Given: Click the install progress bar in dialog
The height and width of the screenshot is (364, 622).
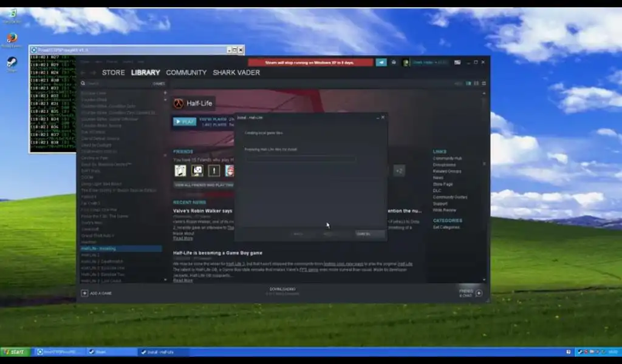Looking at the screenshot, I should coord(300,158).
